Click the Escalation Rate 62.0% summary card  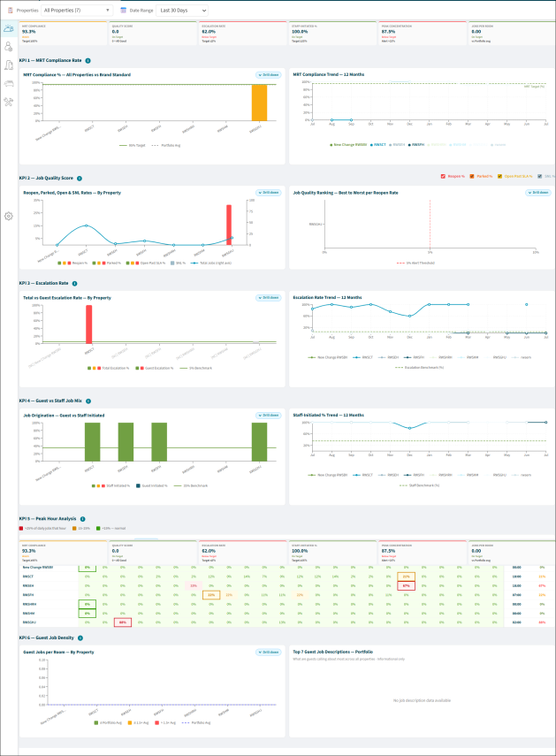tap(242, 34)
